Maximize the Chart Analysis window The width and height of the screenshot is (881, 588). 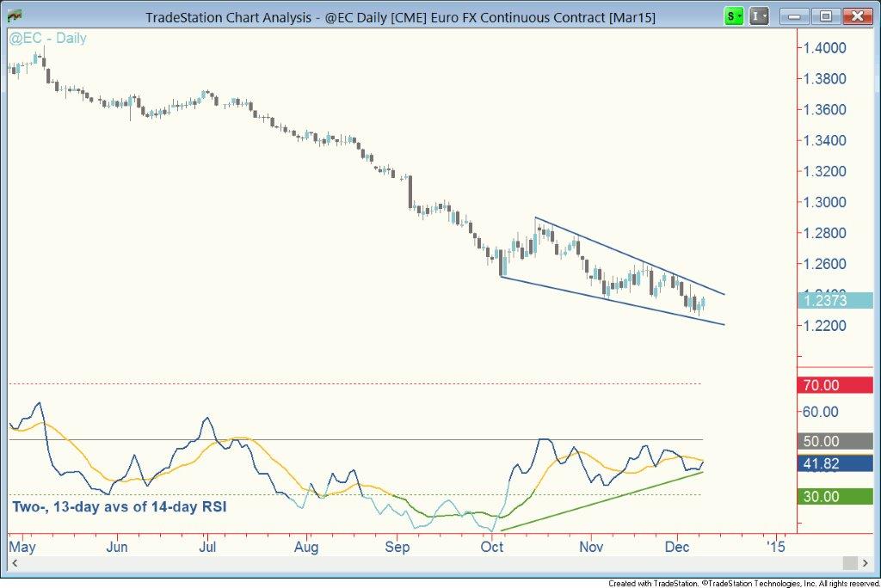click(826, 15)
